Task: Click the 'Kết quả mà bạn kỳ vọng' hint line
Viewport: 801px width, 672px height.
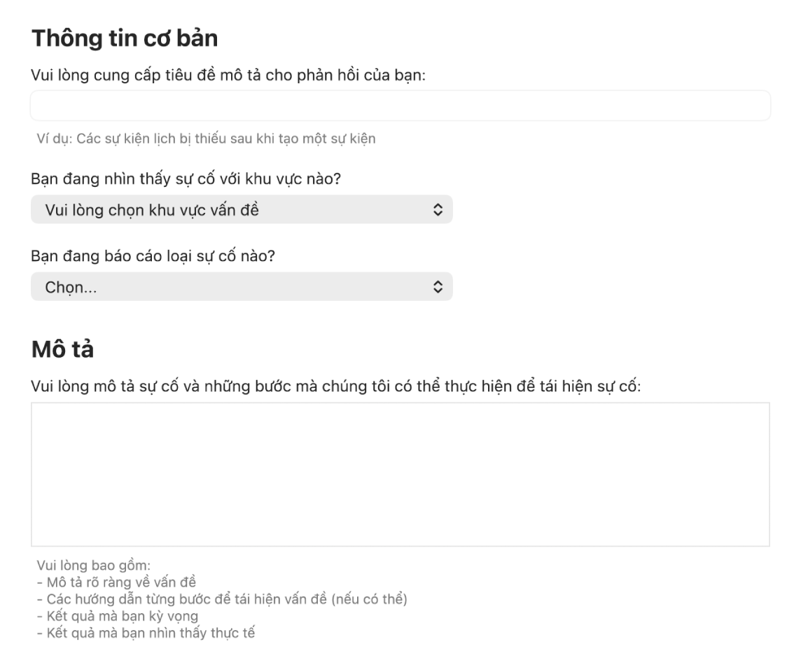Action: click(x=117, y=617)
